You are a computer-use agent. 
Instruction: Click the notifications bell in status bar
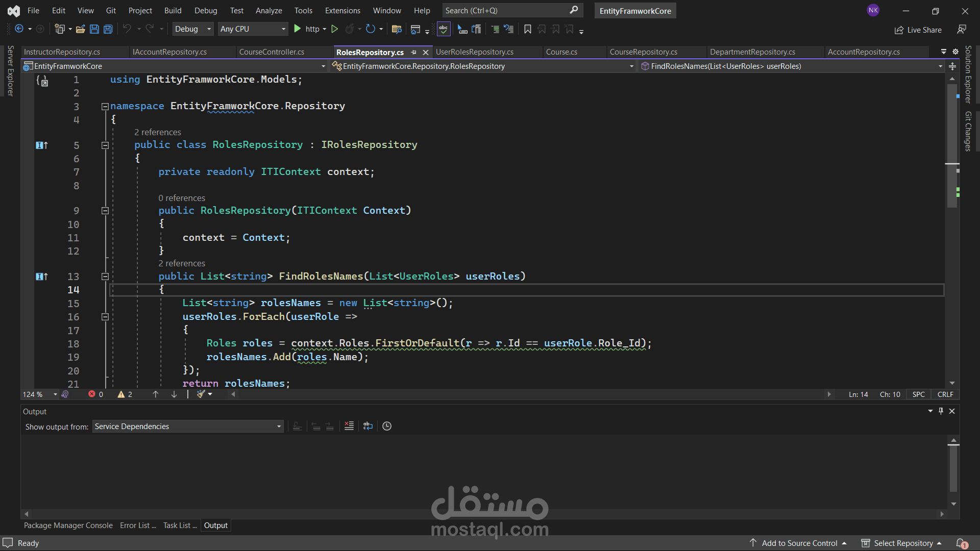962,543
